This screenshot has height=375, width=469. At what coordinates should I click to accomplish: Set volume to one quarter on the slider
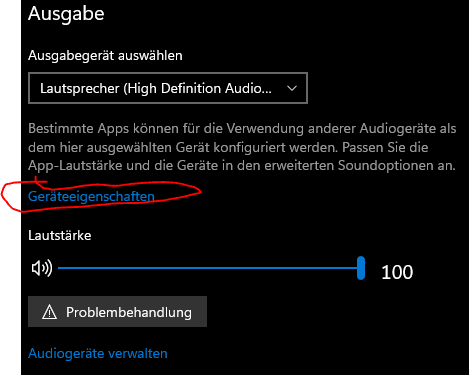click(x=134, y=268)
